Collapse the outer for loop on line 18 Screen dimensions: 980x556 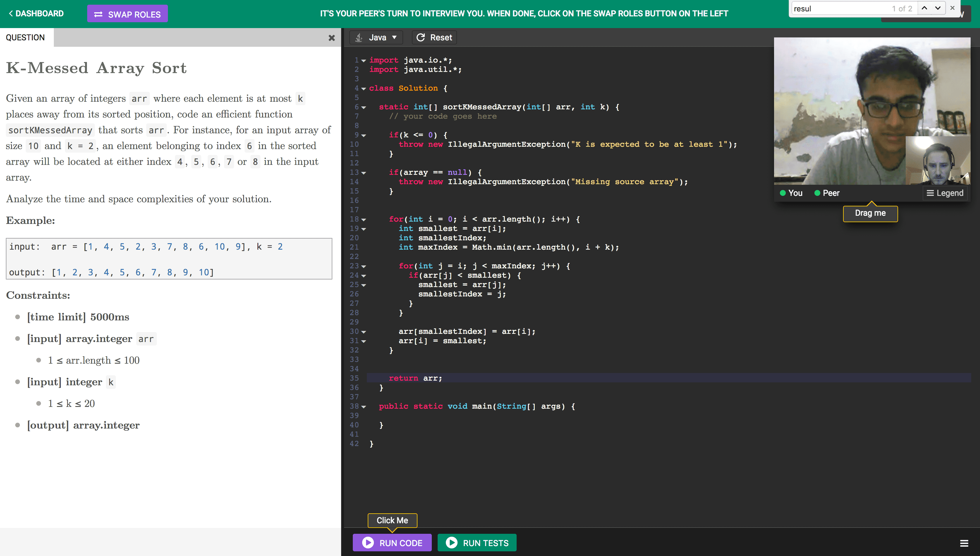364,220
